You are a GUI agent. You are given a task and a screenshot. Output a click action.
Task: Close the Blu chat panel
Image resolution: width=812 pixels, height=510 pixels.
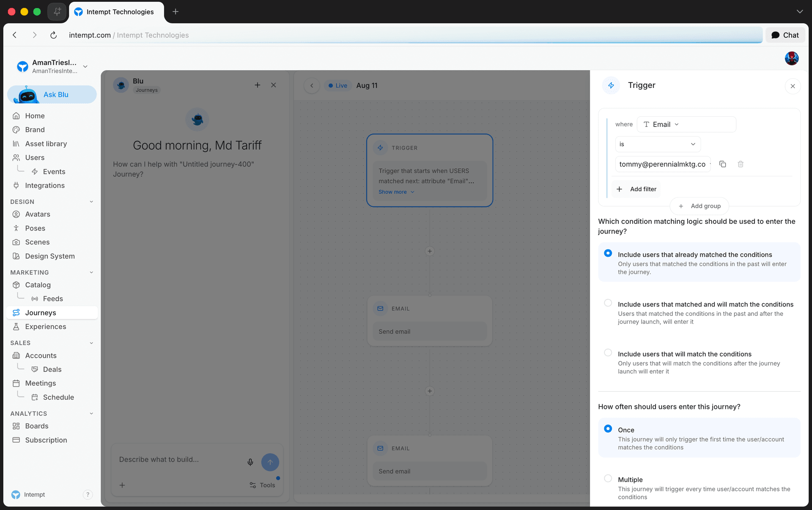(x=274, y=85)
